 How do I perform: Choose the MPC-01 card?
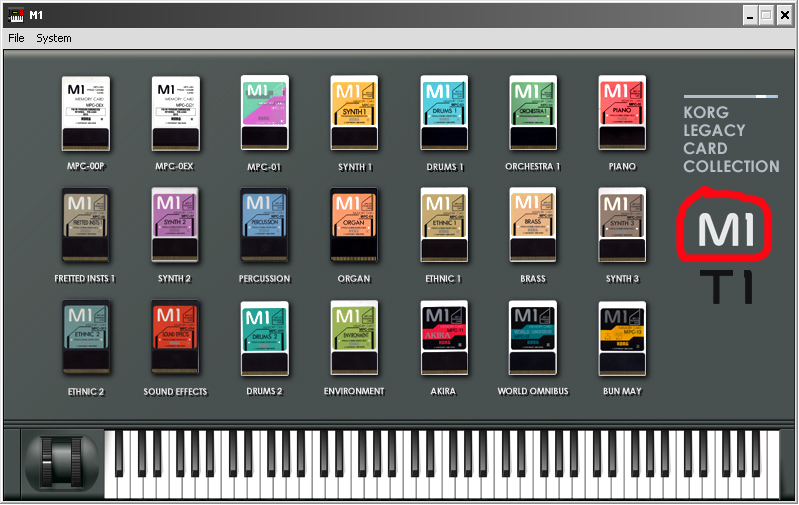coord(264,113)
